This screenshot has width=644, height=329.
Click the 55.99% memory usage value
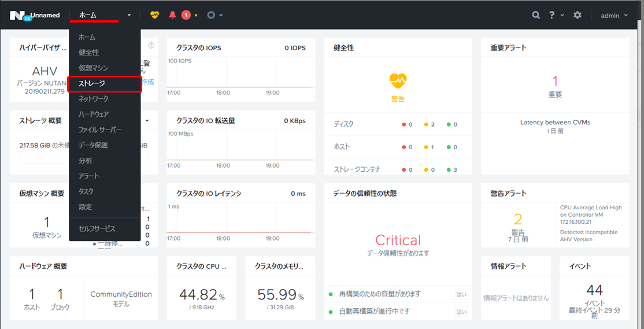tap(280, 294)
